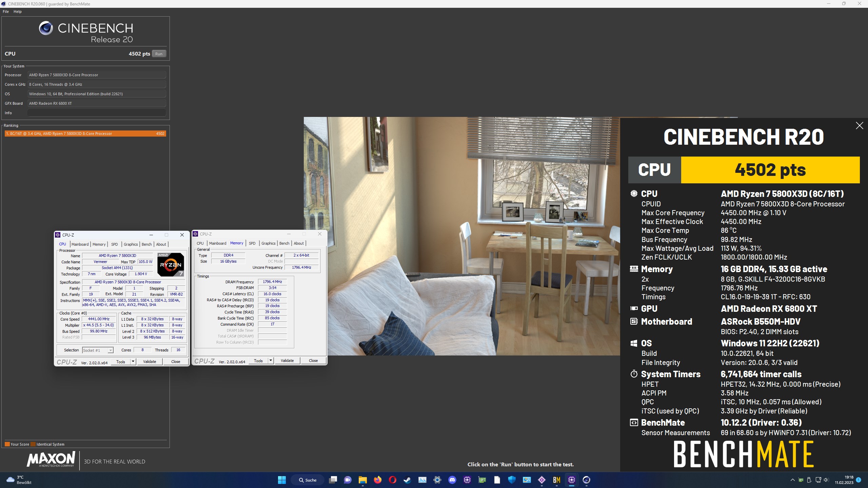
Task: Click the green graphics card tray icon
Action: pyautogui.click(x=801, y=480)
